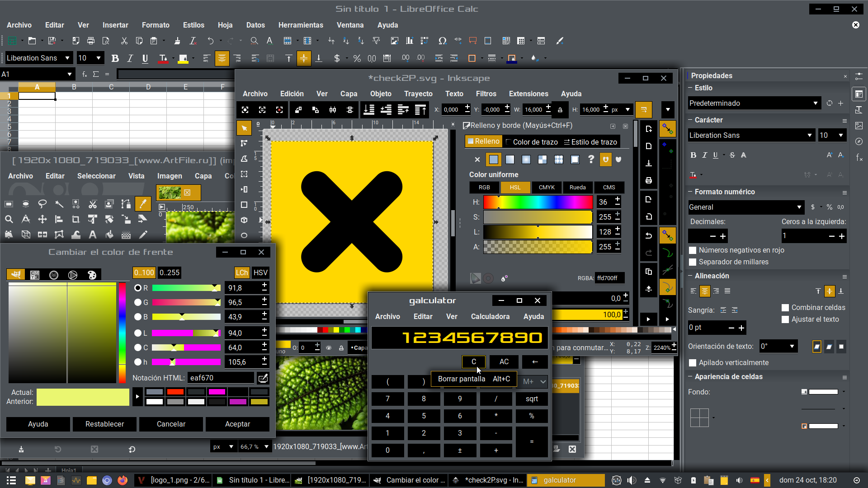Select Flat color fill icon in Inkscape
The image size is (868, 488).
click(493, 160)
